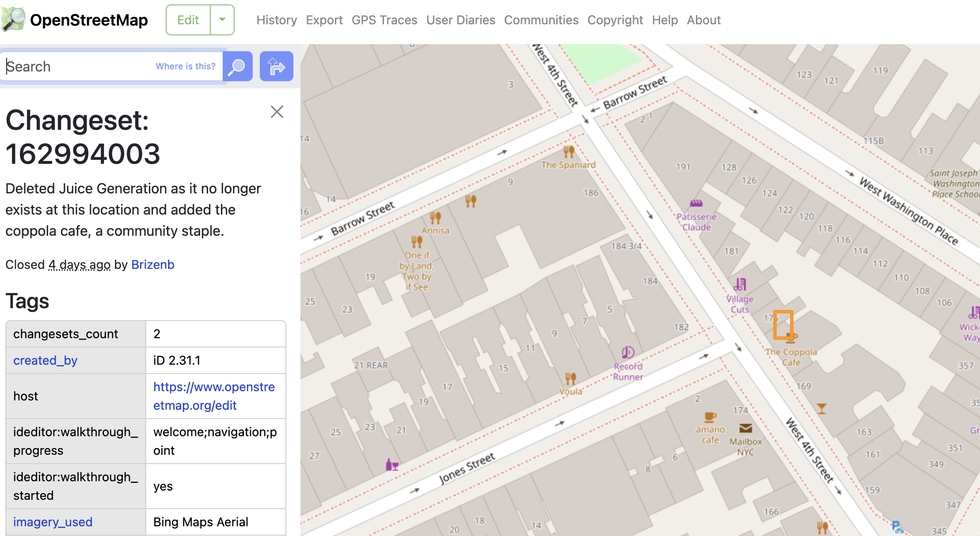980x536 pixels.
Task: Select the One if by Land restaurant icon
Action: click(x=417, y=242)
